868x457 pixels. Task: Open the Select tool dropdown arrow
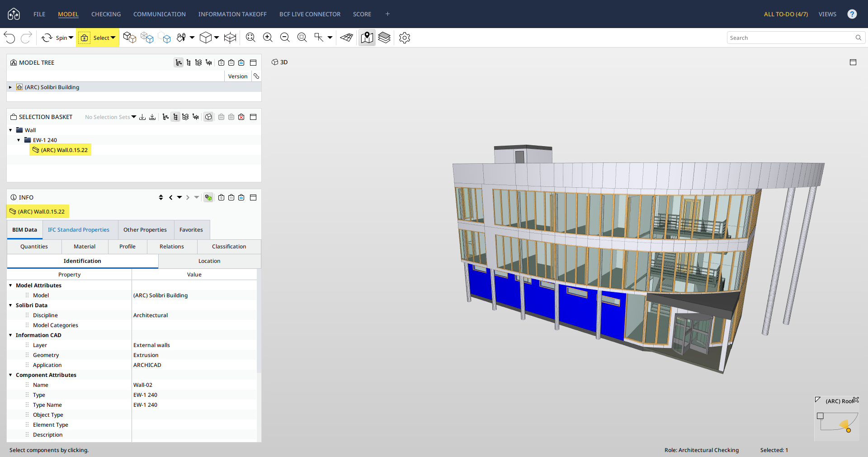[x=113, y=38]
